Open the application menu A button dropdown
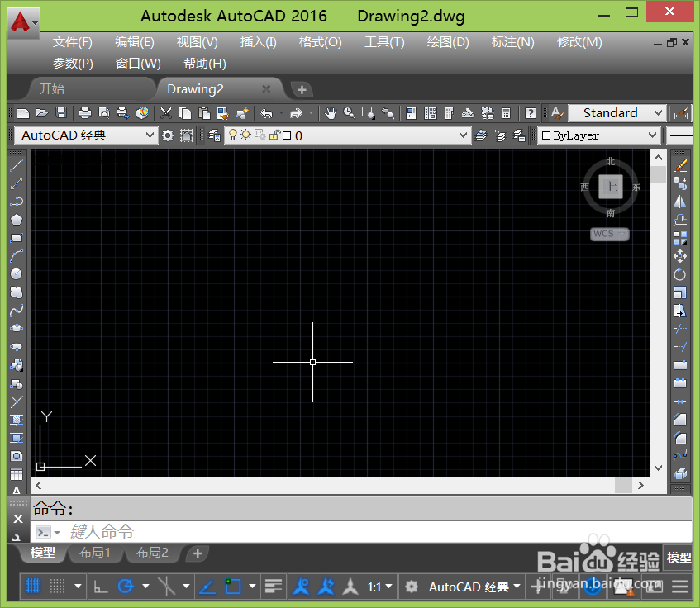Image resolution: width=700 pixels, height=608 pixels. click(23, 22)
